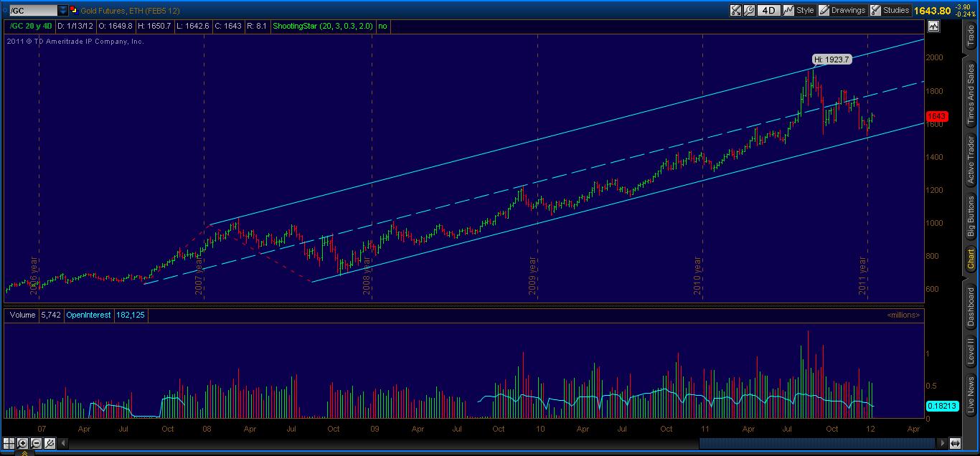
Task: Open the 4D timeframe button
Action: click(x=769, y=10)
